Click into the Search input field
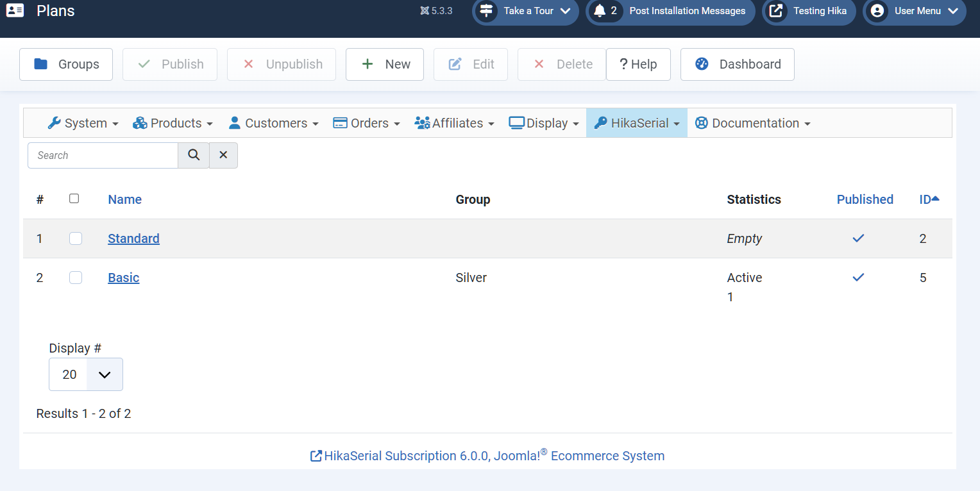This screenshot has width=980, height=491. click(103, 155)
